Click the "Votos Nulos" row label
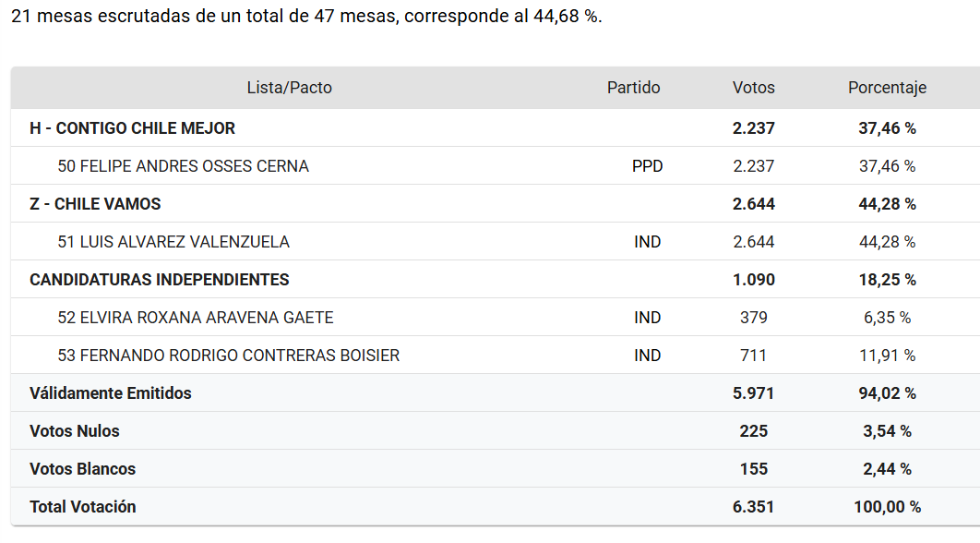The height and width of the screenshot is (543, 980). (x=75, y=431)
